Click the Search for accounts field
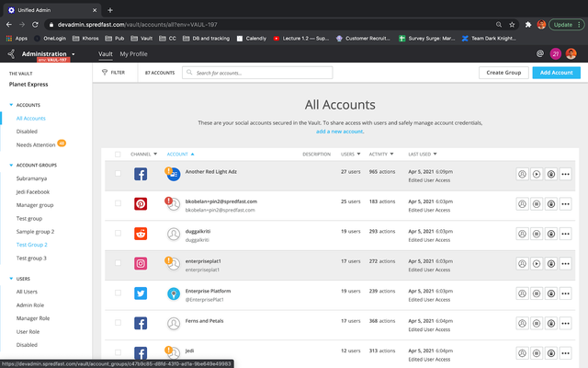Screen dimensions: 588x368 (x=257, y=73)
